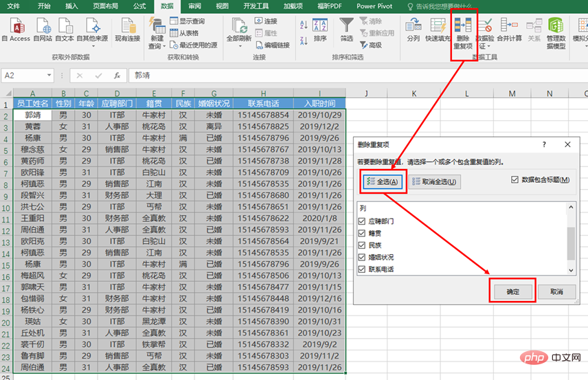Screen dimensions: 588x380
Task: Click the 分列 (Text to Columns) icon
Action: (x=414, y=30)
